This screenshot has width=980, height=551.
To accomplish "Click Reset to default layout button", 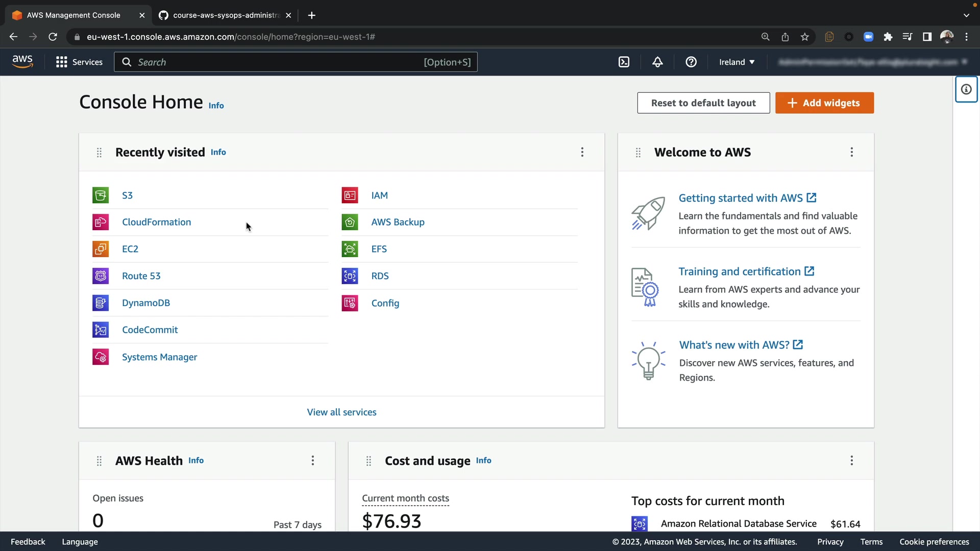I will (x=703, y=103).
